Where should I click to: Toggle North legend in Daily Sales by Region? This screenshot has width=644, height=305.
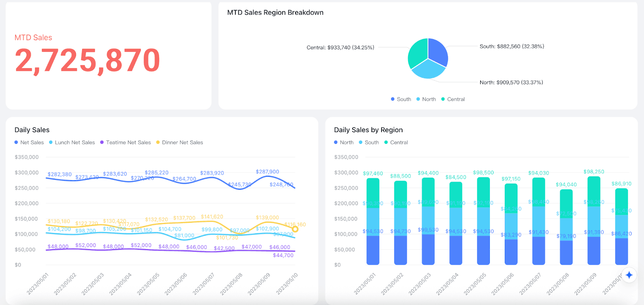[344, 142]
